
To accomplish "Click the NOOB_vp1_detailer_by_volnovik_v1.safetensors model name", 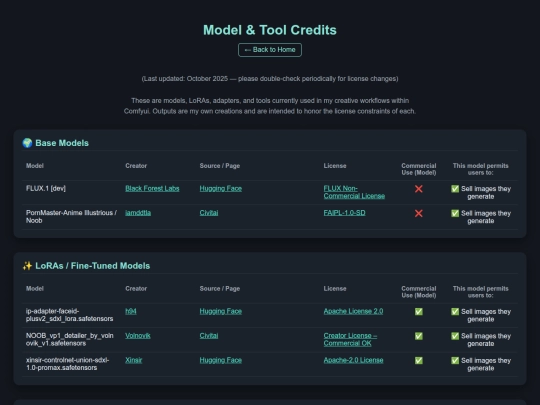I will pos(70,340).
